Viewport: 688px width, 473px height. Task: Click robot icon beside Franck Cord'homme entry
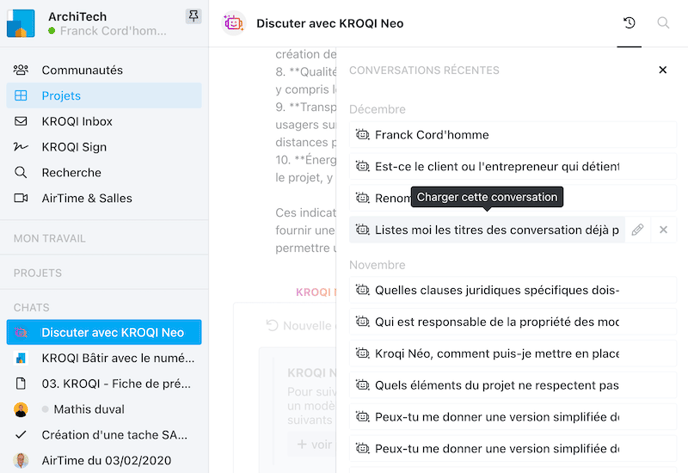[362, 134]
